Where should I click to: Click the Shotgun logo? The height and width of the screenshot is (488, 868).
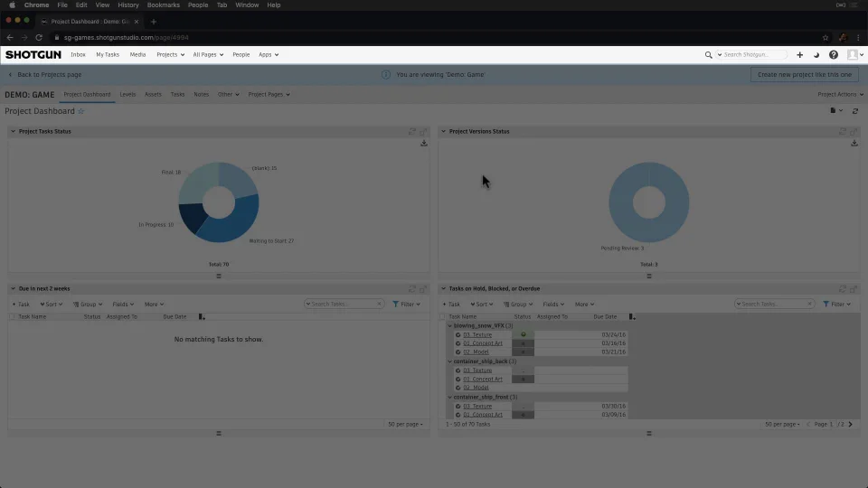[x=33, y=55]
